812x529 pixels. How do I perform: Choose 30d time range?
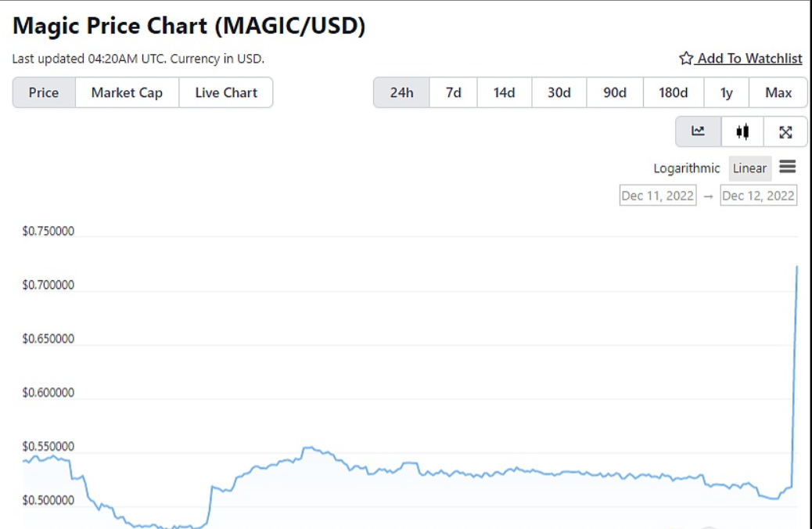(559, 92)
